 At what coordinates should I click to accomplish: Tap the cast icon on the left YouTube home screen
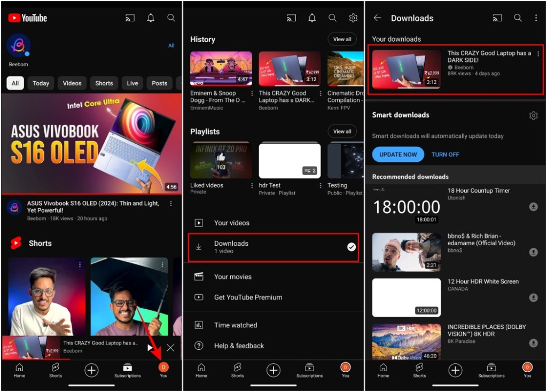[130, 18]
